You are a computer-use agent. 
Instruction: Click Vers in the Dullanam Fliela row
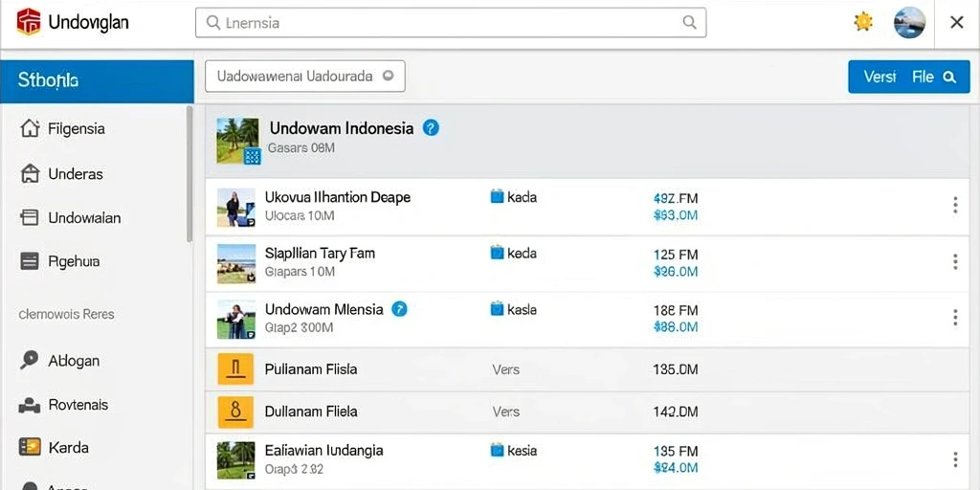[x=505, y=412]
